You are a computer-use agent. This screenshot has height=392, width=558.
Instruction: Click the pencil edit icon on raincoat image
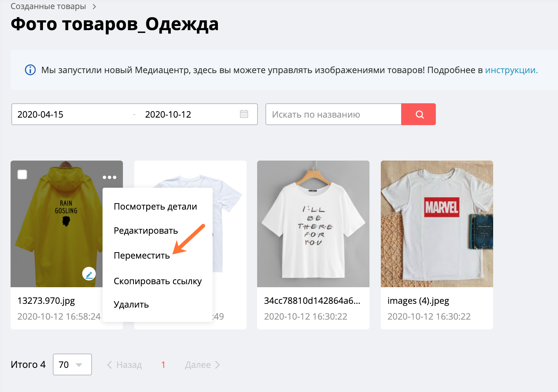coord(89,274)
